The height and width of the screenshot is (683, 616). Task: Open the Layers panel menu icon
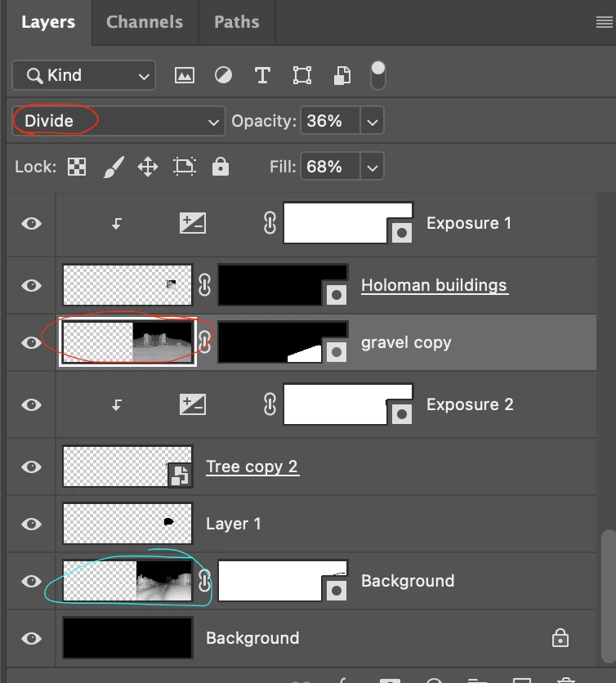[605, 22]
